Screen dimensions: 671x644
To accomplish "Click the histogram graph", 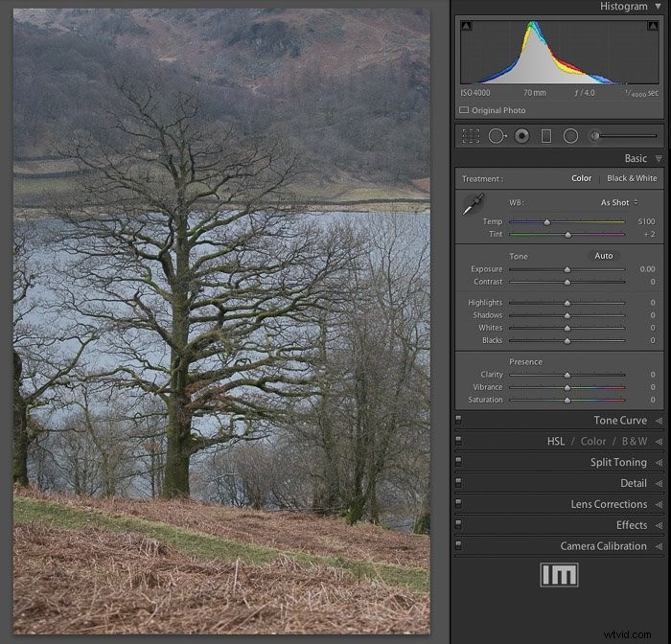I will tap(559, 52).
